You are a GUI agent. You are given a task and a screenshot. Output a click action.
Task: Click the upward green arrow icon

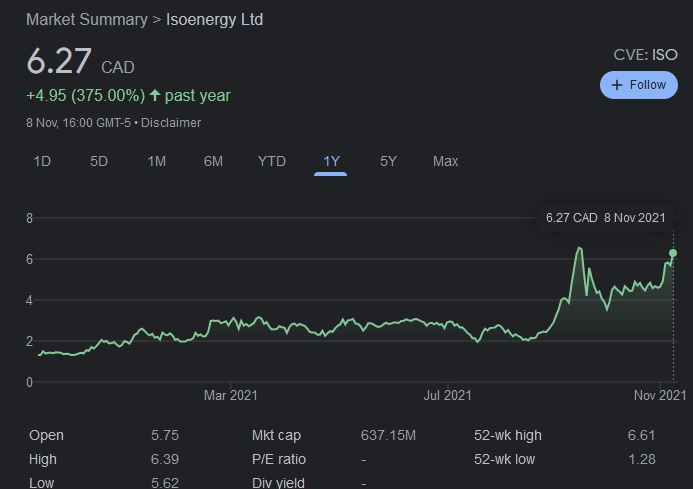point(155,95)
